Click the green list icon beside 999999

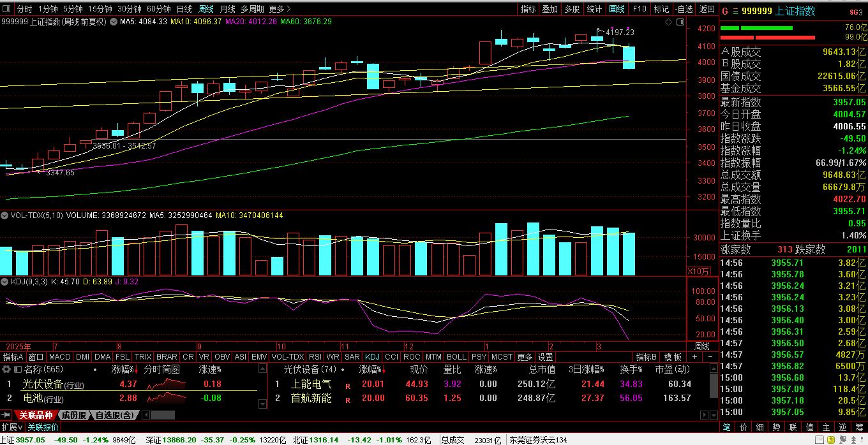[x=735, y=11]
